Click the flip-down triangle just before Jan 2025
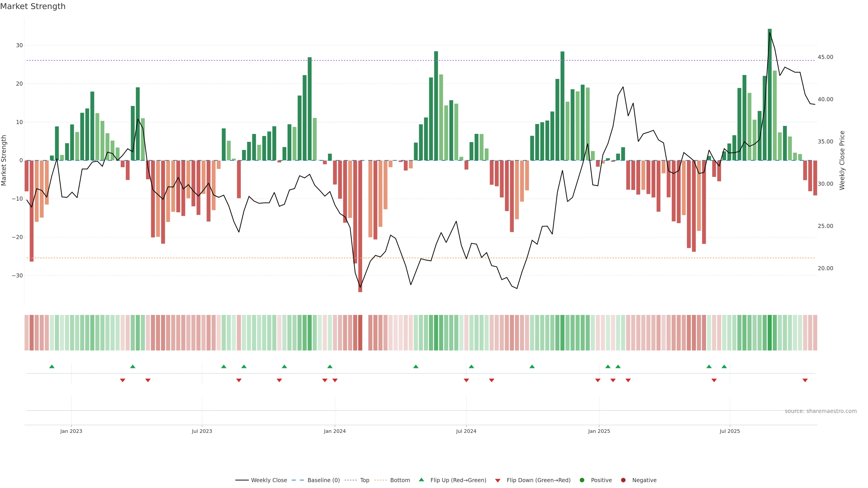This screenshot has height=488, width=868. coord(598,380)
